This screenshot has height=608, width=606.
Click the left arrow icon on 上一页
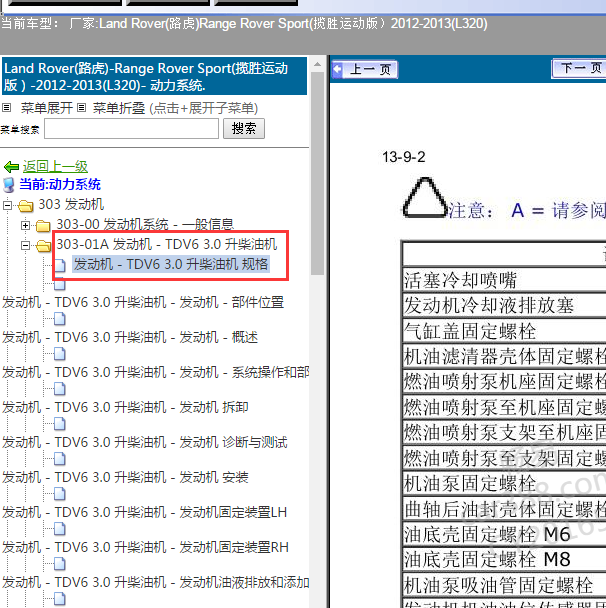coord(337,69)
